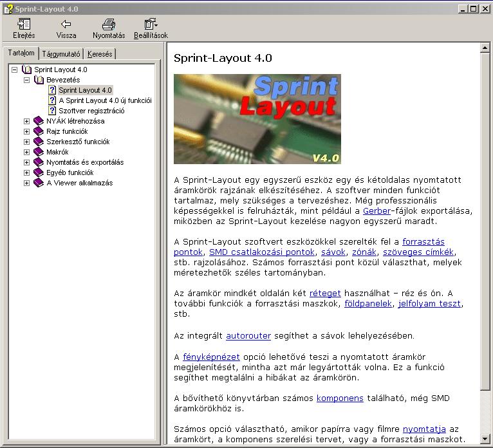Open the komponens link
Screen dimensions: 493x448
click(340, 398)
